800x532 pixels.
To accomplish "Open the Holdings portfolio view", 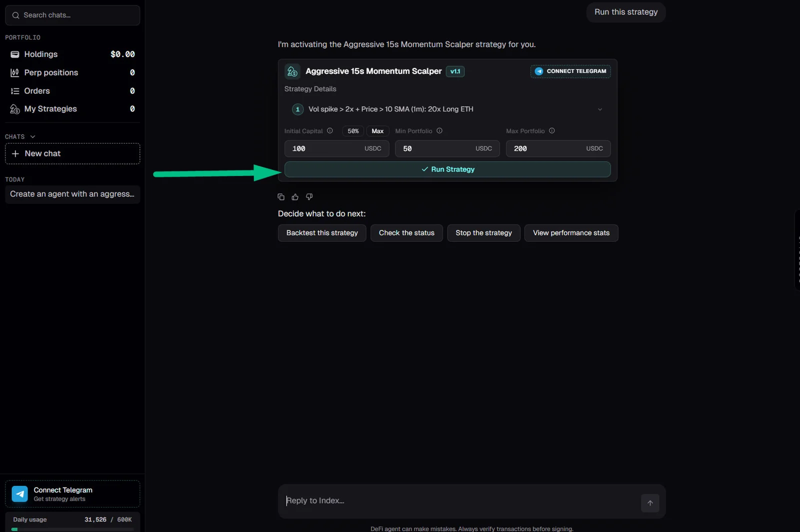I will pos(72,54).
